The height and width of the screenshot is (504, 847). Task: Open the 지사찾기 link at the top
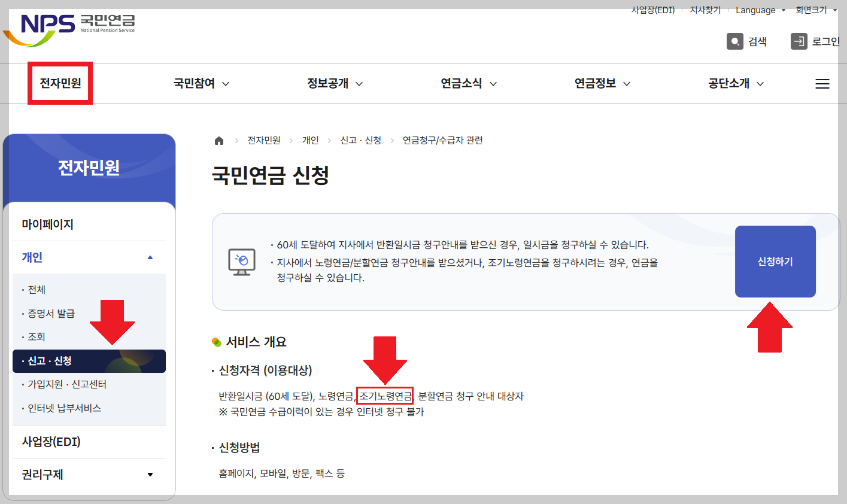point(705,10)
